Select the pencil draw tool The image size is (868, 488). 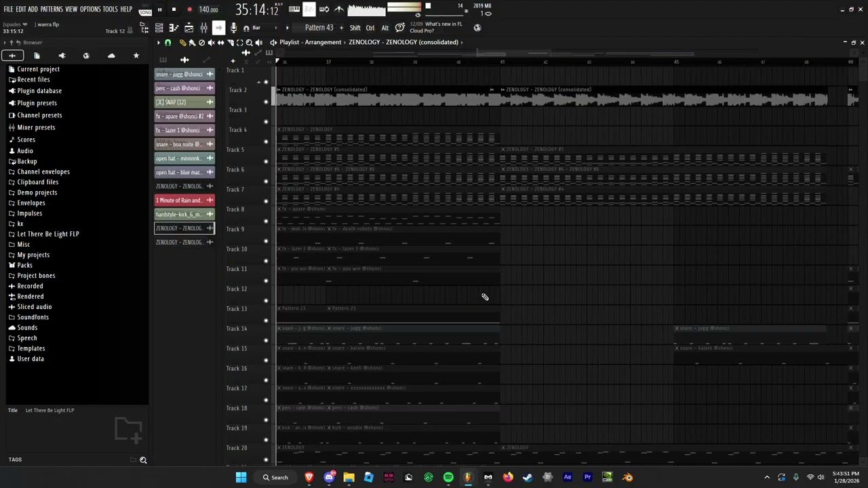pyautogui.click(x=182, y=43)
